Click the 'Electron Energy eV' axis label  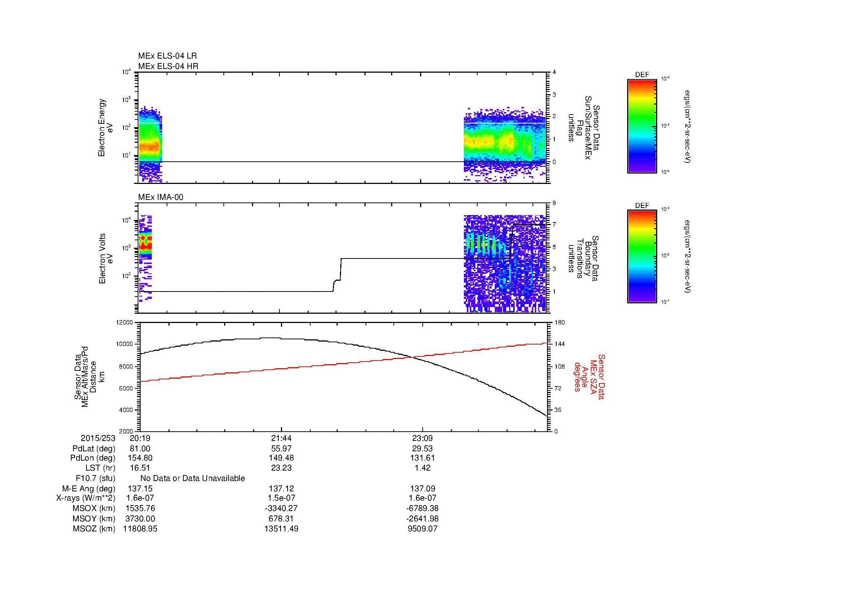106,128
